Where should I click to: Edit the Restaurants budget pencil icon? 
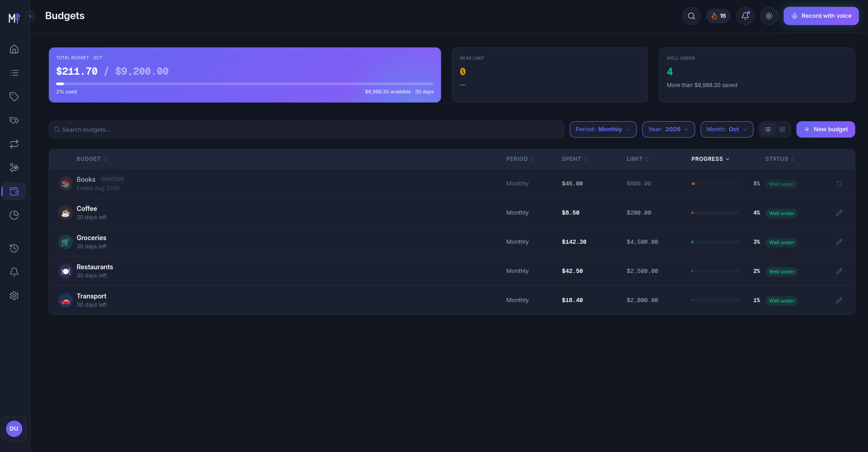839,271
